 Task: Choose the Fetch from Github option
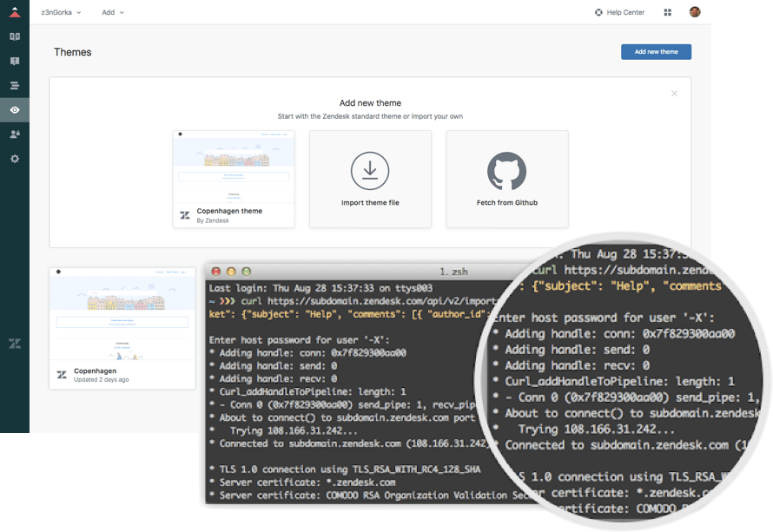click(x=507, y=179)
